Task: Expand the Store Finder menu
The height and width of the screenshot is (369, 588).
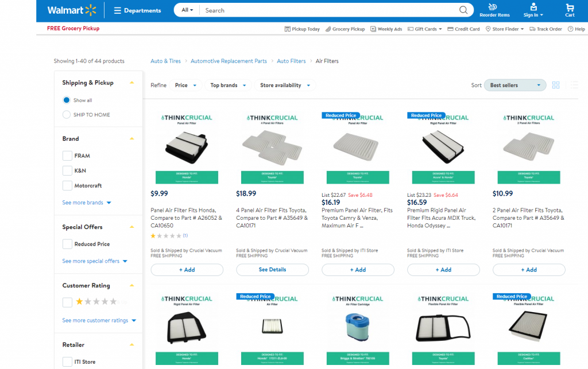Action: pos(504,29)
